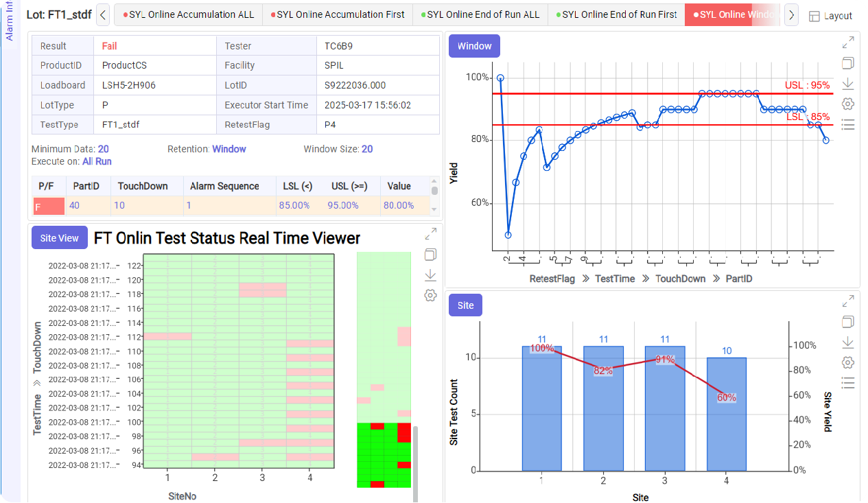This screenshot has height=503, width=868.
Task: Expand the Site View panel to fullscreen
Action: 431,234
